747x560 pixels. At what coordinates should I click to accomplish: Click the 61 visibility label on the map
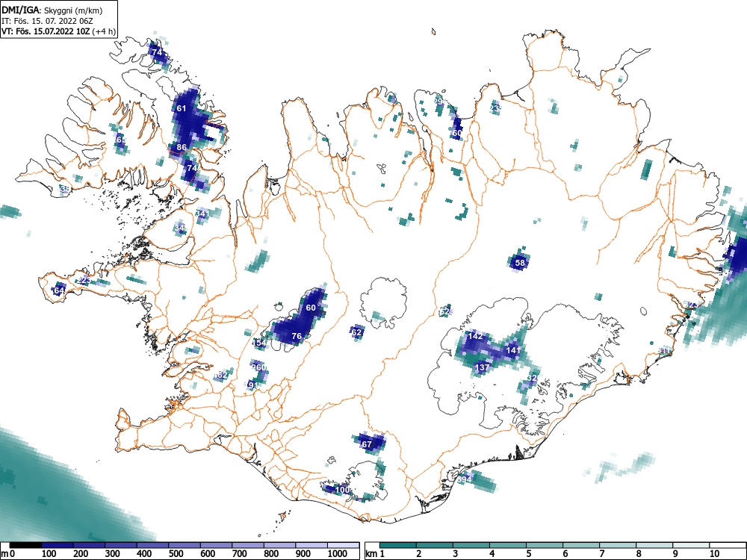point(182,108)
